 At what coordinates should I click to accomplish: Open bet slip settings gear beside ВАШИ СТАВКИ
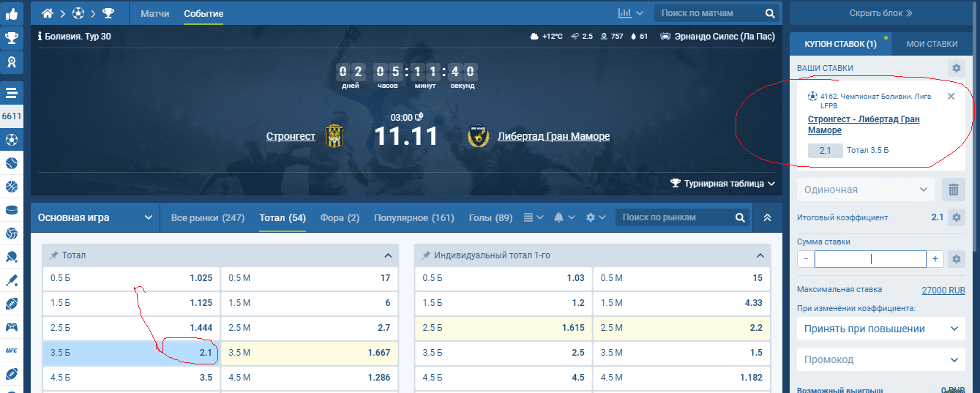[x=956, y=68]
